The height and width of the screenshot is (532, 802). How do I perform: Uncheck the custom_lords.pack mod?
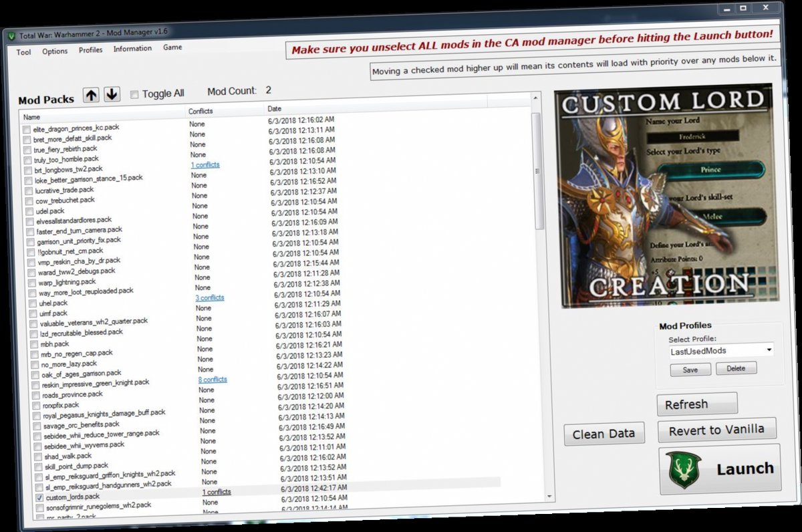pyautogui.click(x=39, y=498)
